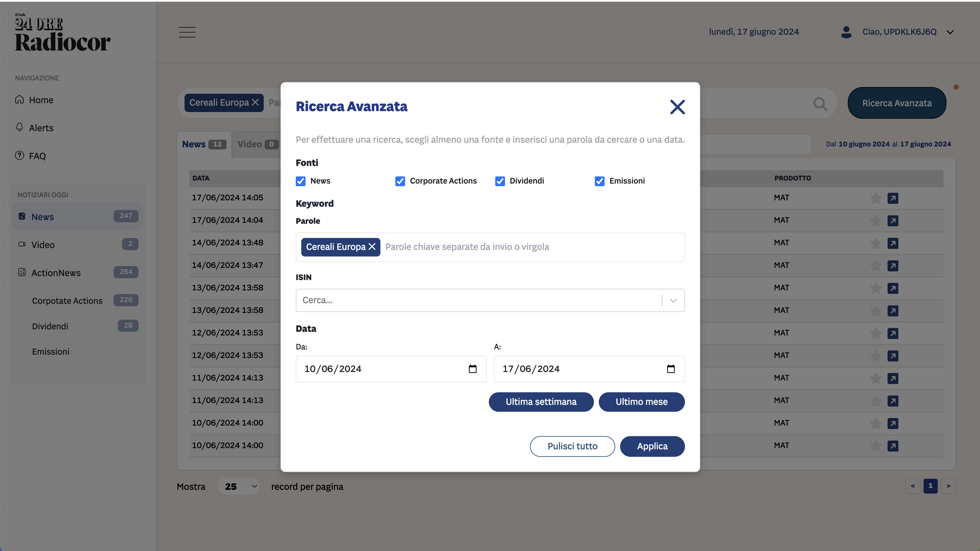Uncheck the News source checkbox
This screenshot has height=551, width=980.
pyautogui.click(x=301, y=181)
